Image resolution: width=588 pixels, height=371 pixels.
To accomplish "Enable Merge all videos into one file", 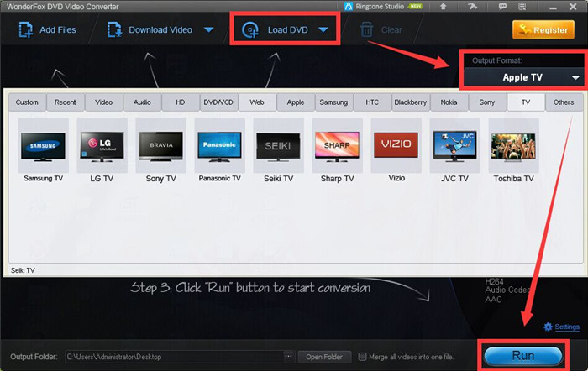I will click(x=362, y=357).
